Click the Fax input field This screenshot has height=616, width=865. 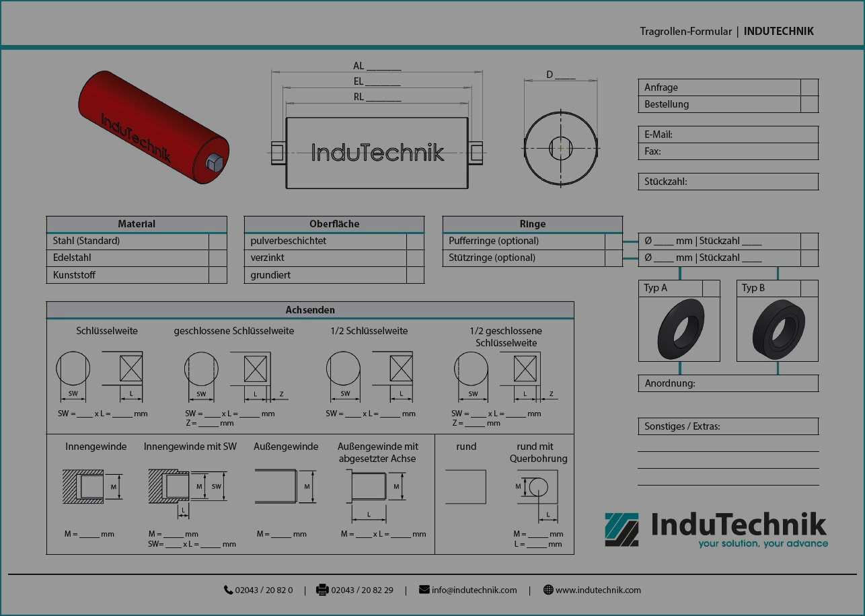[x=728, y=151]
